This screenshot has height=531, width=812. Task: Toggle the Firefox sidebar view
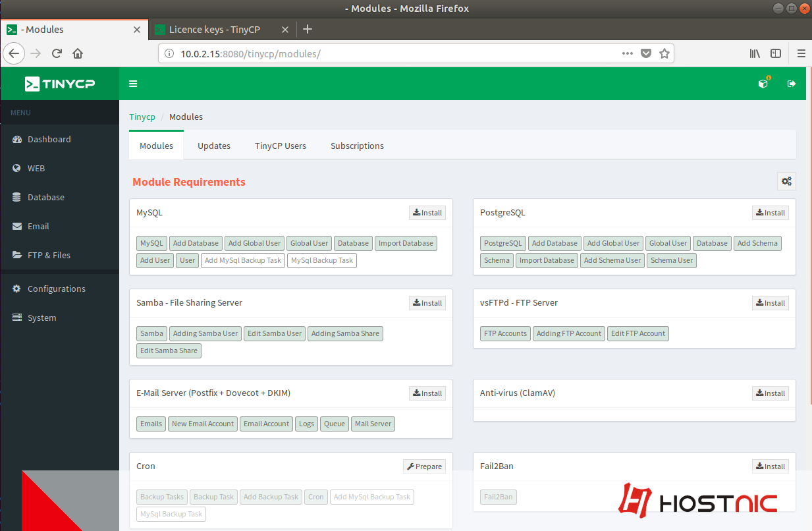[x=776, y=53]
